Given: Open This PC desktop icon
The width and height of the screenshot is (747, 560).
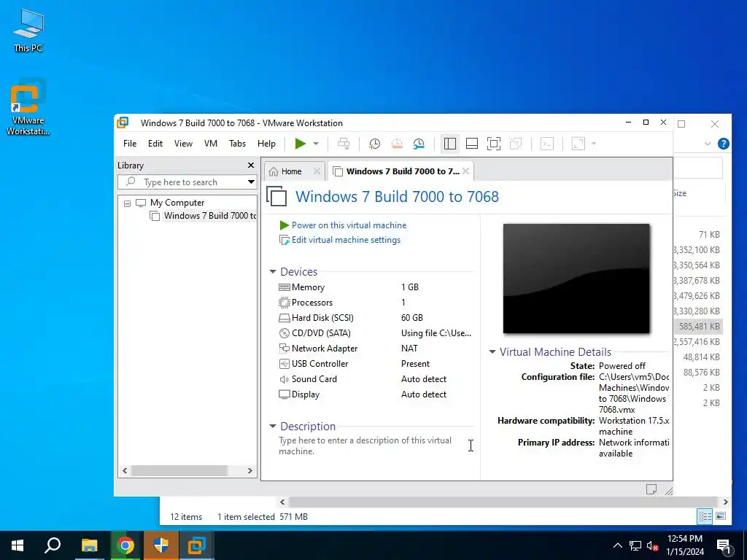Looking at the screenshot, I should point(28,31).
